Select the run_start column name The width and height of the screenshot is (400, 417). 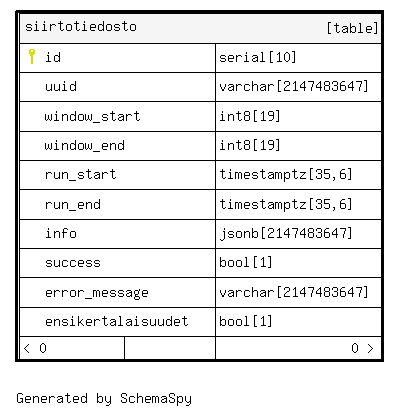[81, 174]
